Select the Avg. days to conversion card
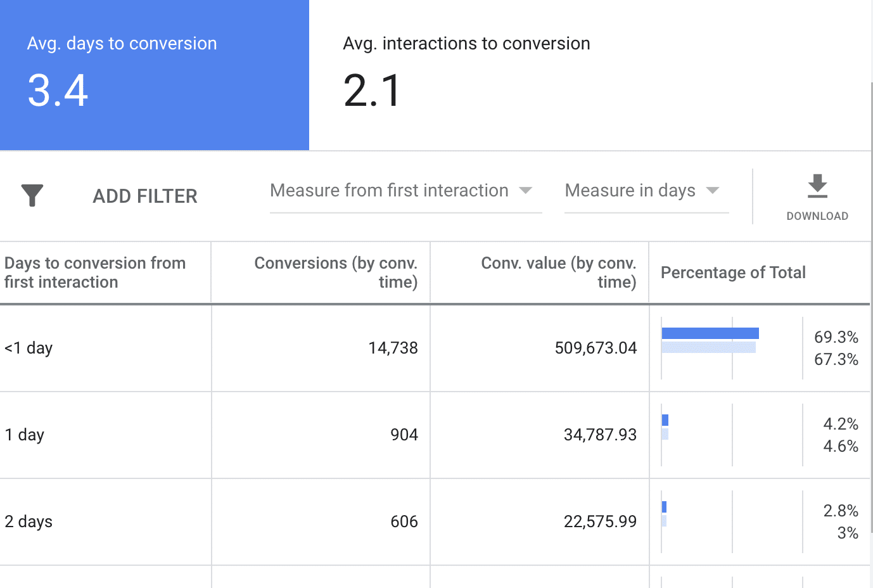Viewport: 873px width, 588px height. click(154, 74)
